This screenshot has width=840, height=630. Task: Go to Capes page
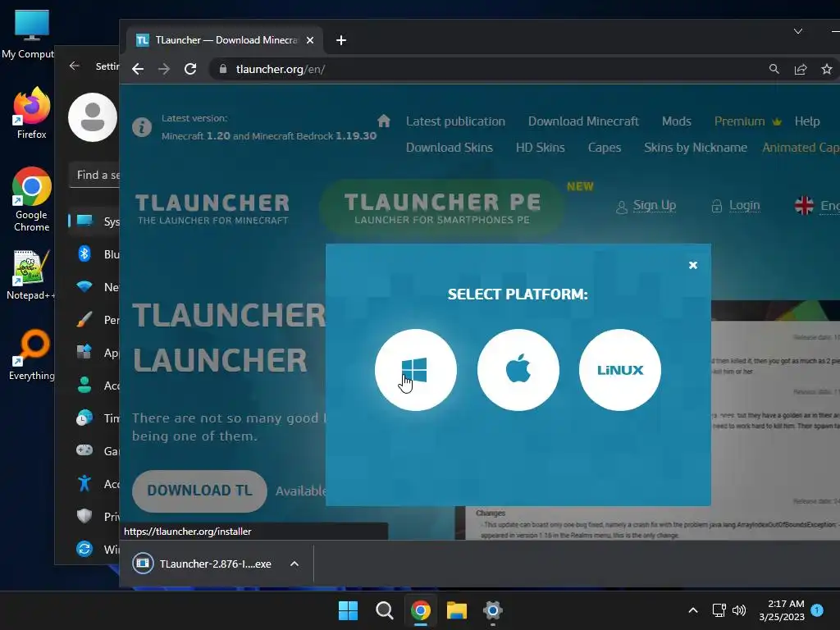(x=605, y=148)
